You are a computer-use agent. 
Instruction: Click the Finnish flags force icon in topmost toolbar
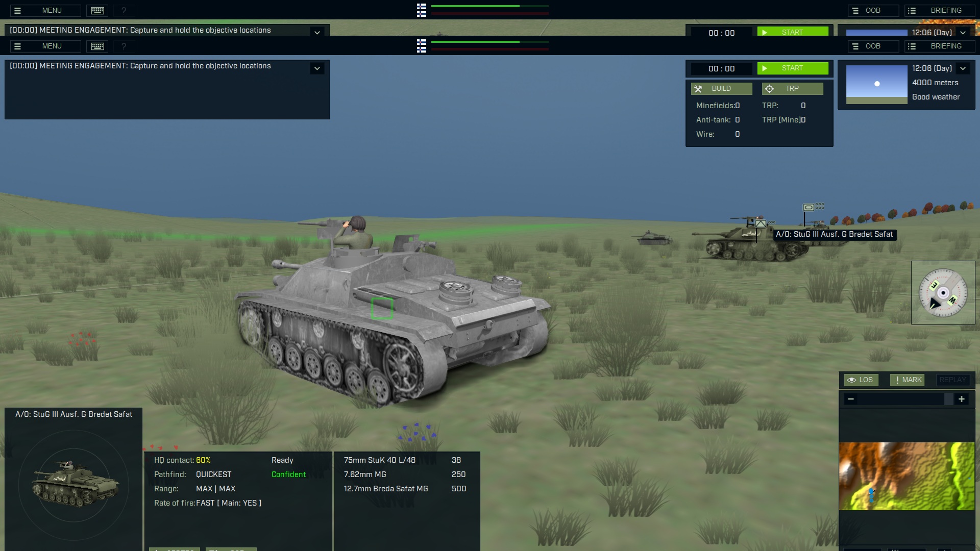(422, 10)
